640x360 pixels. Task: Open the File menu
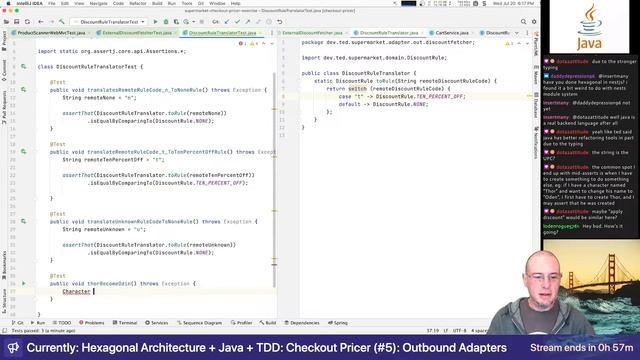tap(51, 3)
